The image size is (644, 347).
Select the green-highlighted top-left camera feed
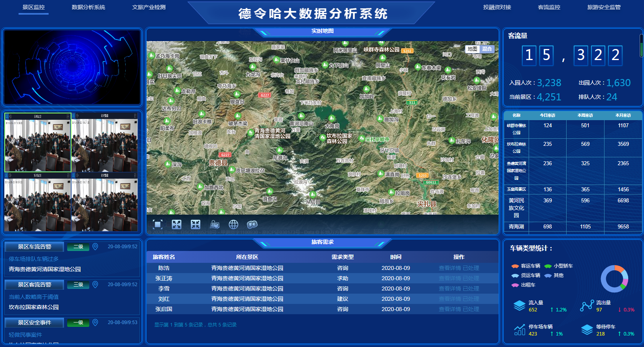coord(38,143)
